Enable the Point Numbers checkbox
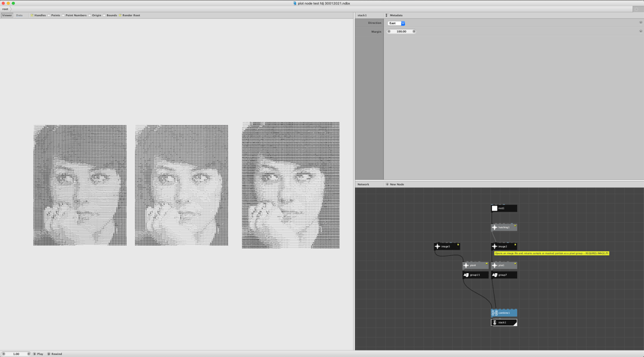This screenshot has width=644, height=357. [63, 15]
